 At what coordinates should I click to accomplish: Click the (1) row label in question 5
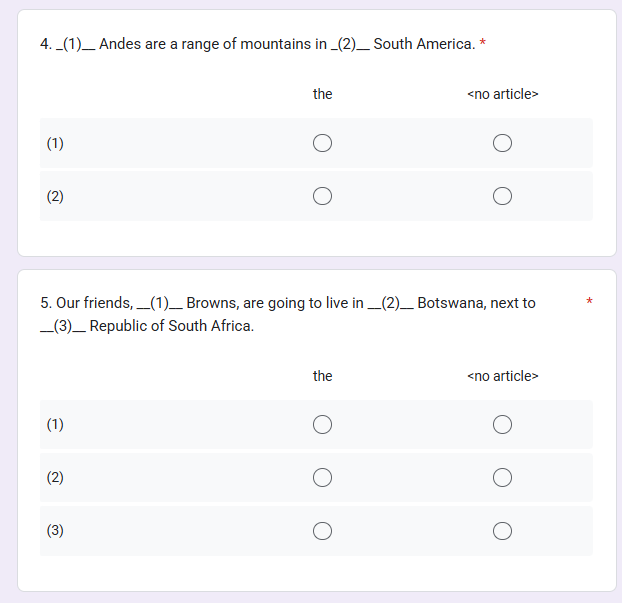[x=55, y=425]
